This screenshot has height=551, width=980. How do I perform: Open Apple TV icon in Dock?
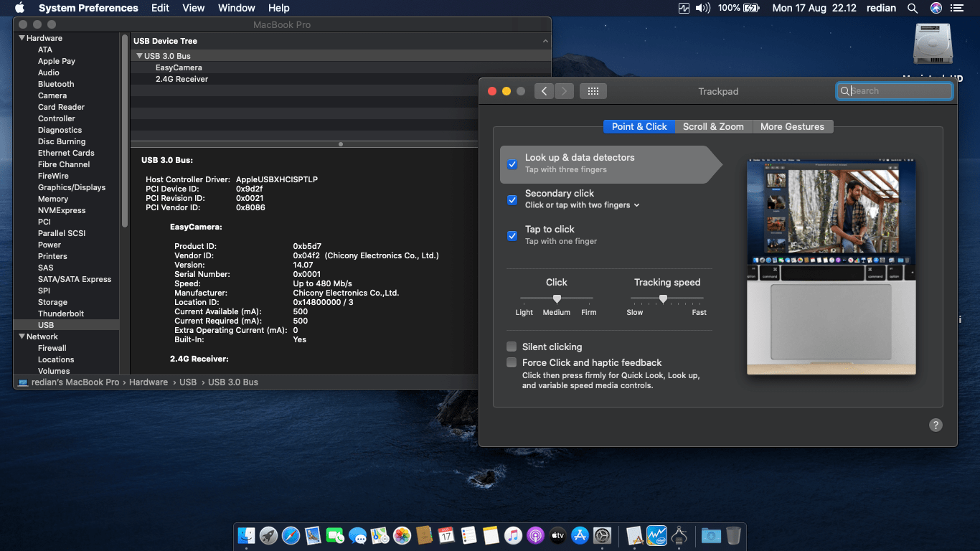[x=557, y=535]
